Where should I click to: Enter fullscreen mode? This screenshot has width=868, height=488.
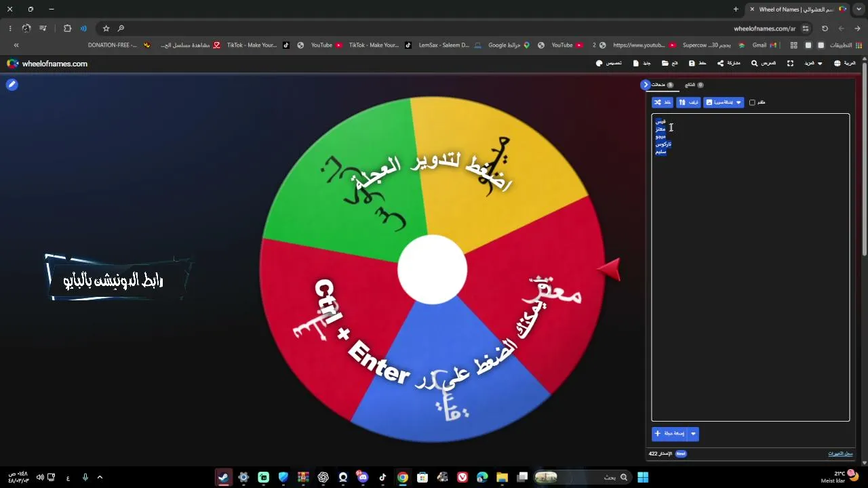tap(790, 63)
